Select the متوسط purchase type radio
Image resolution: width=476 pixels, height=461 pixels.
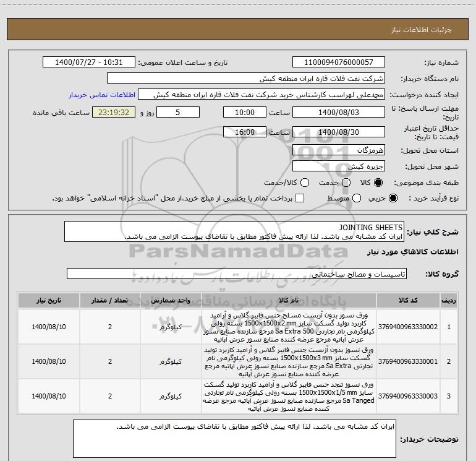click(x=357, y=199)
